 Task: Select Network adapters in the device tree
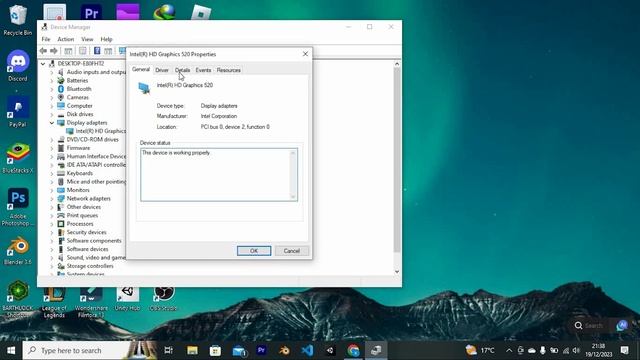click(84, 198)
